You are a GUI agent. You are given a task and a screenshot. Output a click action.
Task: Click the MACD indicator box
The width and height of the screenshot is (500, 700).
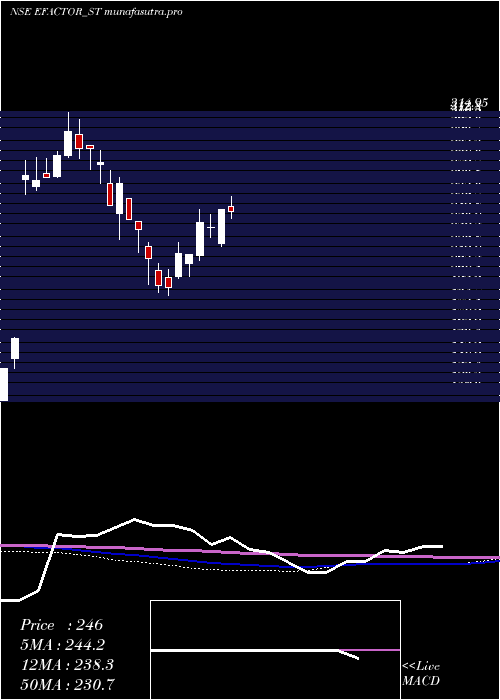coord(275,650)
